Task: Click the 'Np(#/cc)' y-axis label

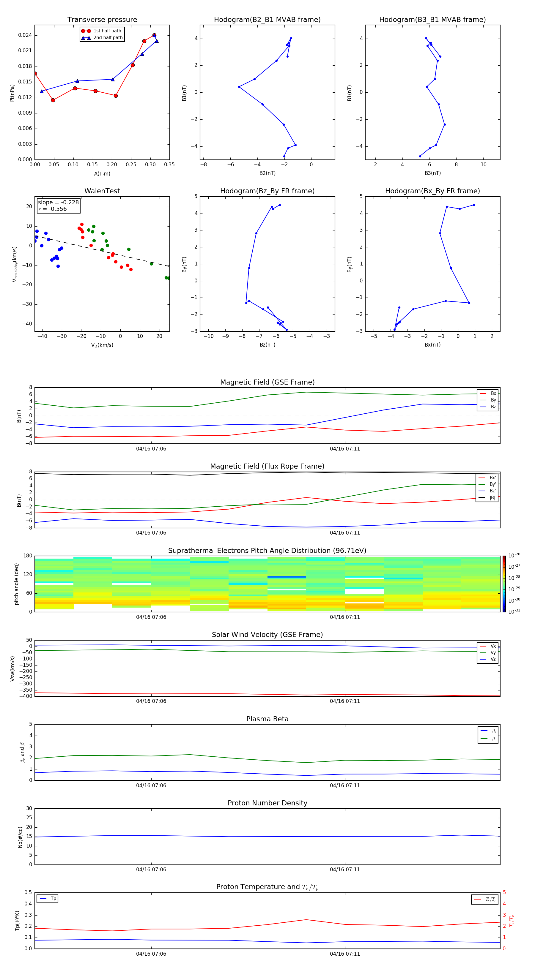Action: click(20, 837)
